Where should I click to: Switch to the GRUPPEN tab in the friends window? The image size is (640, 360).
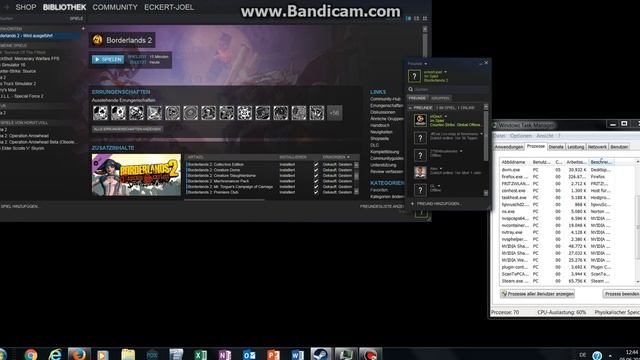[440, 98]
